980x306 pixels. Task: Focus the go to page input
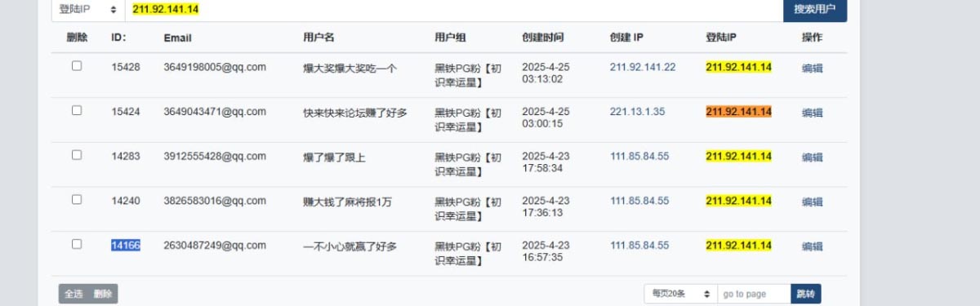click(x=754, y=294)
